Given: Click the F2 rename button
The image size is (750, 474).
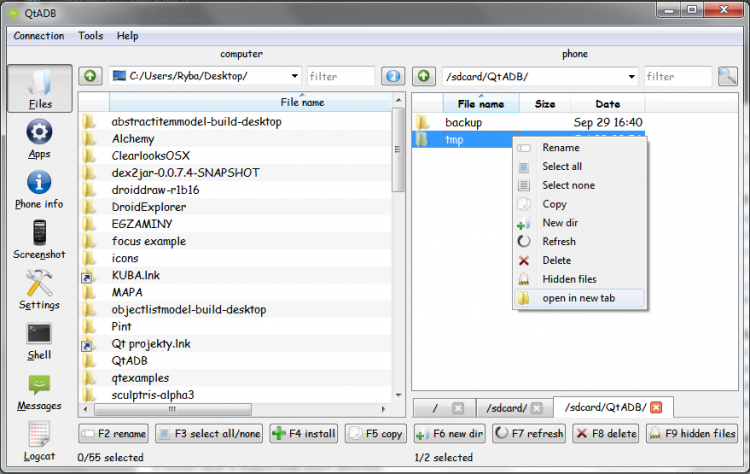Looking at the screenshot, I should [x=113, y=433].
